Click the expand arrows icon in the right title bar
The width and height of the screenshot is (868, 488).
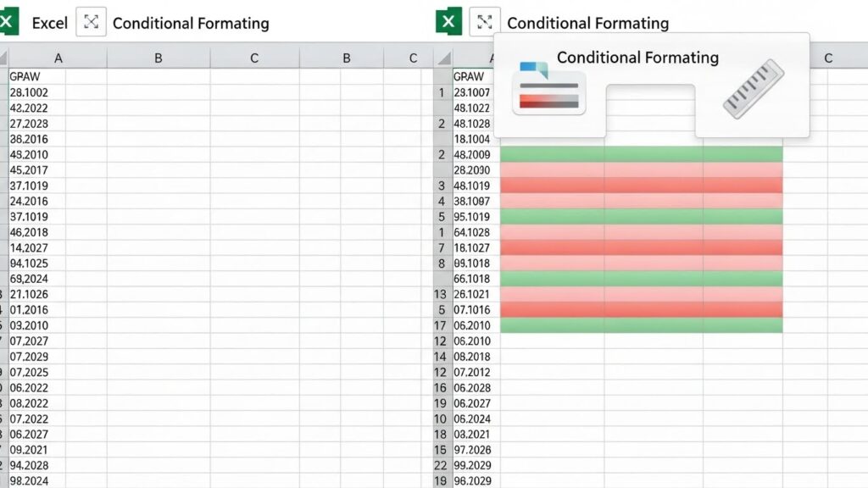pyautogui.click(x=485, y=23)
